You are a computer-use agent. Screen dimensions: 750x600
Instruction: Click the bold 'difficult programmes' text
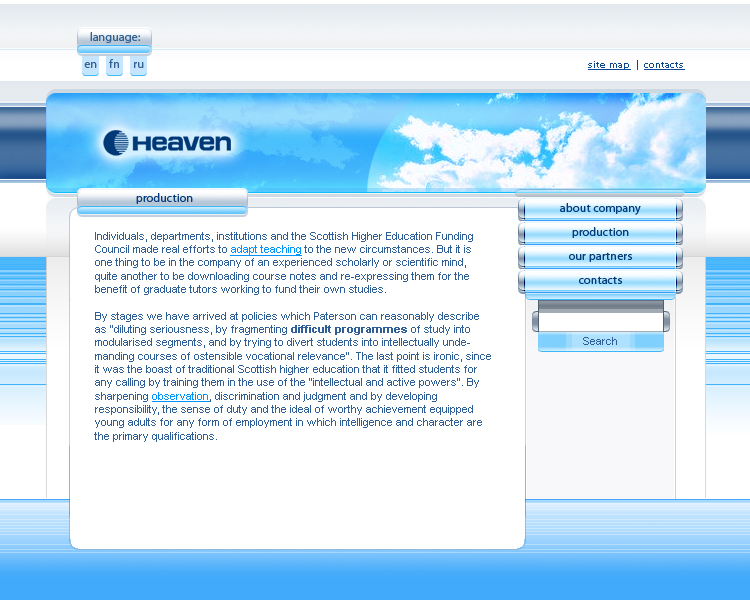pyautogui.click(x=348, y=329)
